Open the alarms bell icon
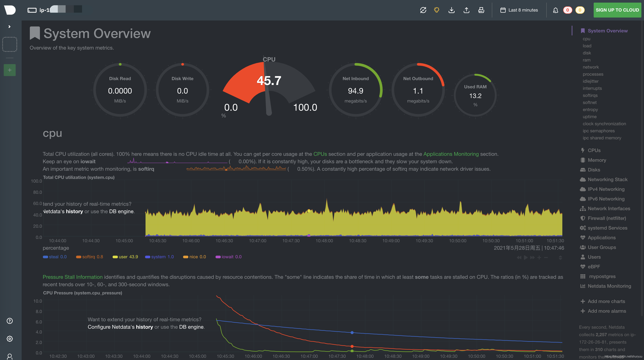Screen dimensions: 644x360 [555, 10]
